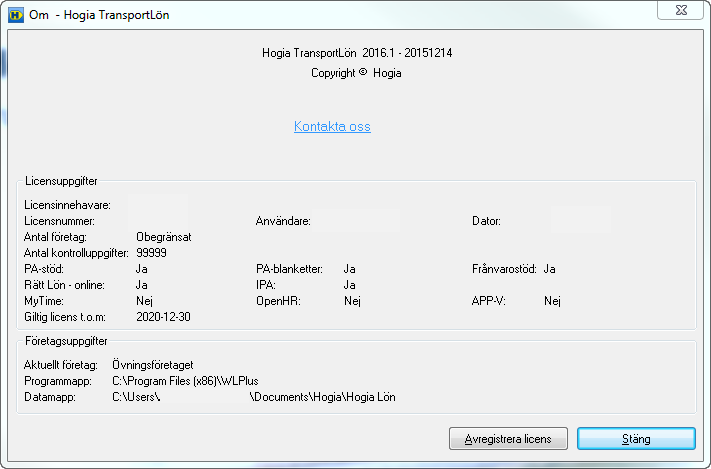This screenshot has width=711, height=469.
Task: Click the 'Ja' value beside PA-stöd
Action: [x=142, y=269]
